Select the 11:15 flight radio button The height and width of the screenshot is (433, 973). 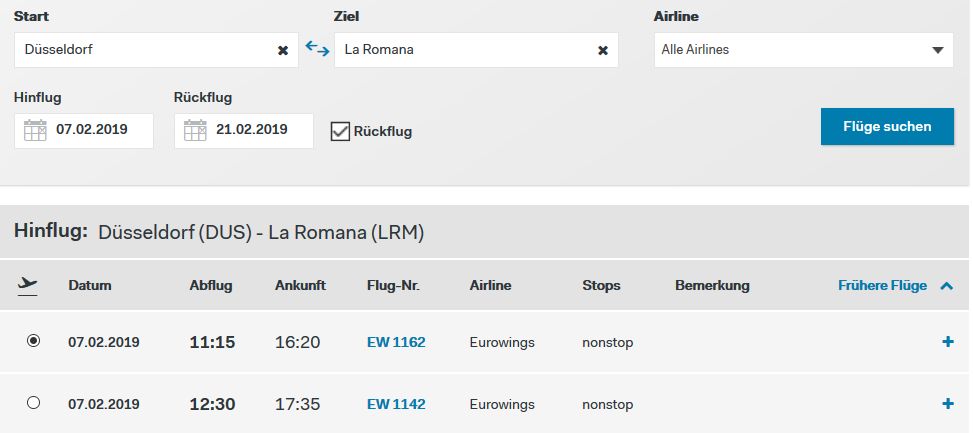(x=34, y=341)
